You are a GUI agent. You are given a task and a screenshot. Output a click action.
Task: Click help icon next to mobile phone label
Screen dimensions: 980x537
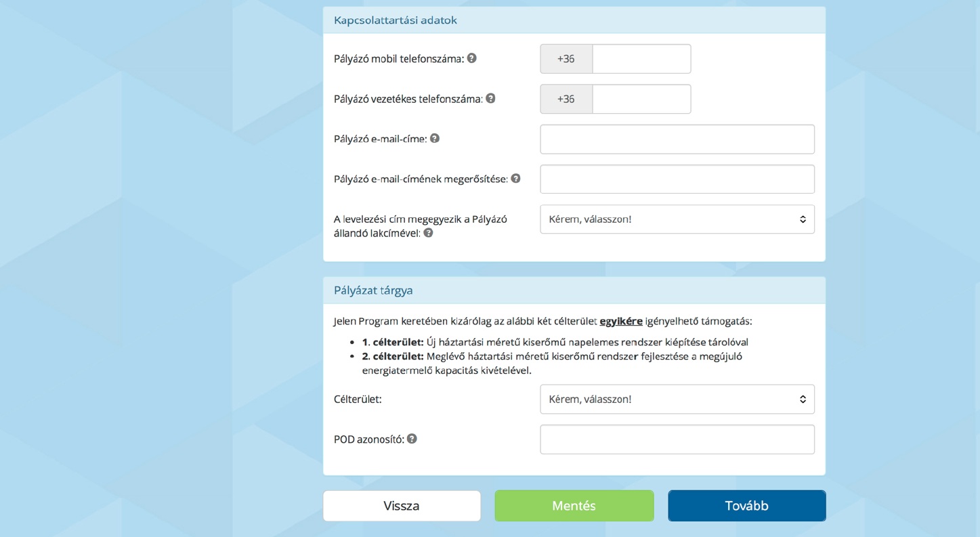472,58
